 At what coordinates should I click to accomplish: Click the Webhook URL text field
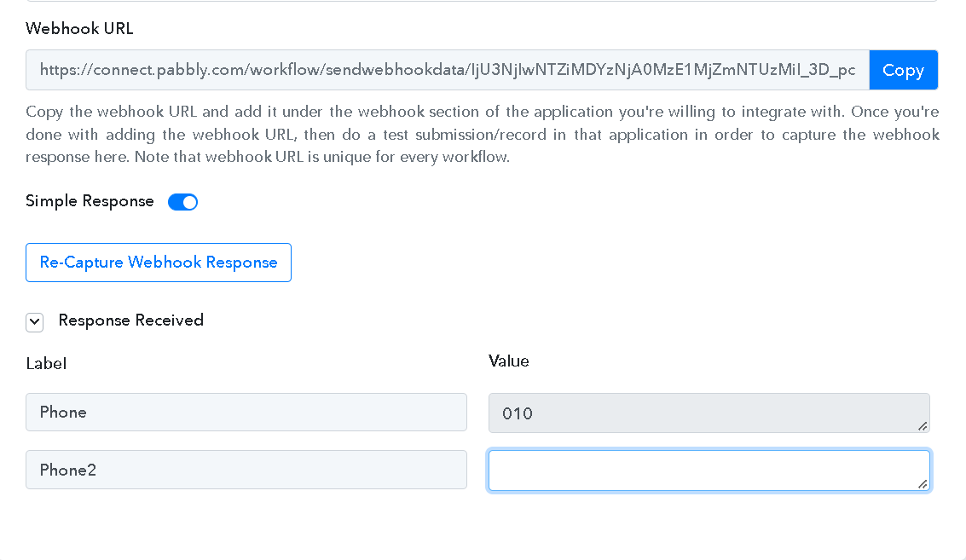point(448,70)
